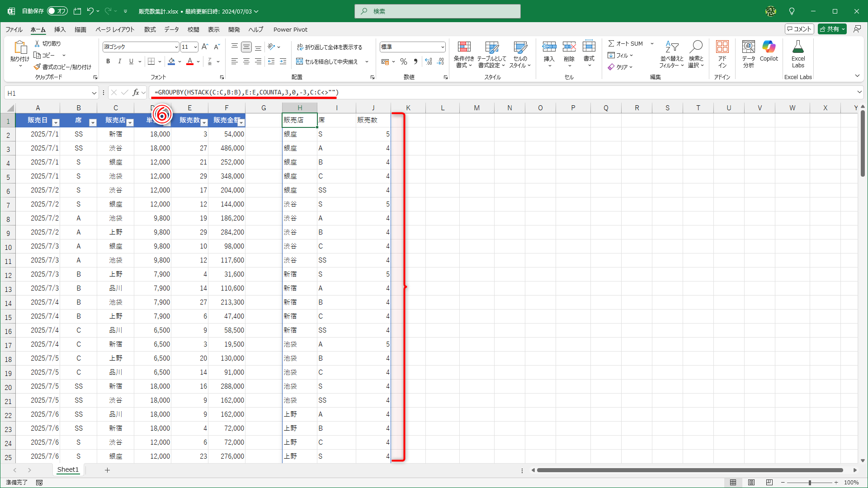Click the コメント (Comments) button
This screenshot has height=488, width=868.
click(799, 28)
